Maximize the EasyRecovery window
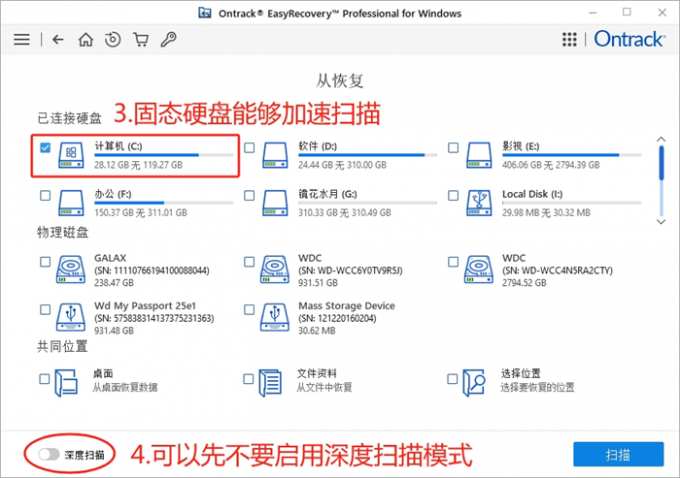The width and height of the screenshot is (680, 478). click(627, 12)
